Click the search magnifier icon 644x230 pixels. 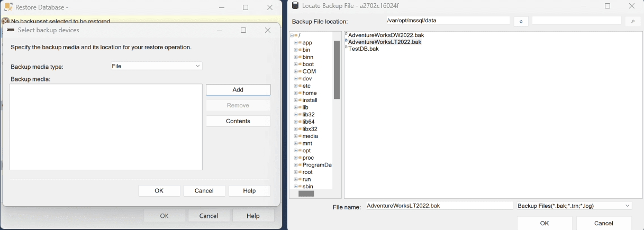tap(632, 21)
